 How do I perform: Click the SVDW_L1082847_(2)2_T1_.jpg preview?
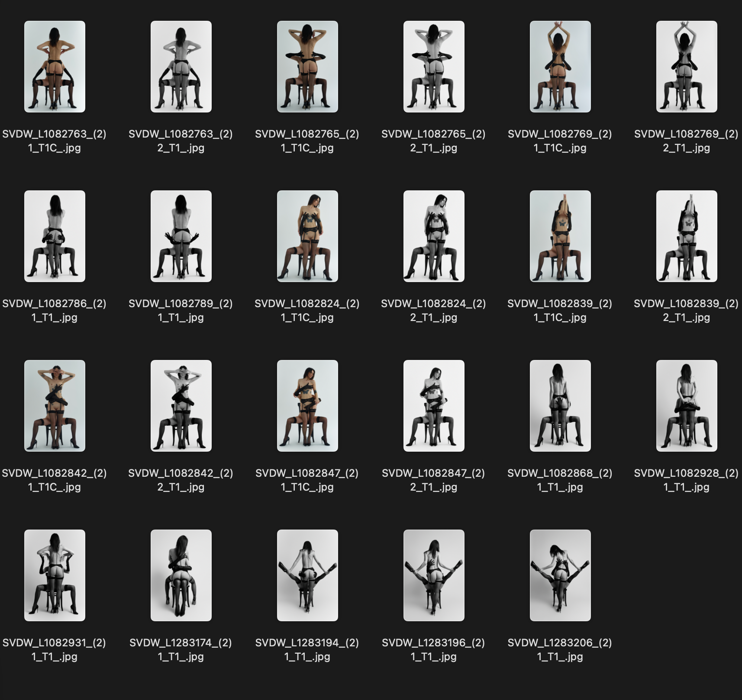click(433, 405)
